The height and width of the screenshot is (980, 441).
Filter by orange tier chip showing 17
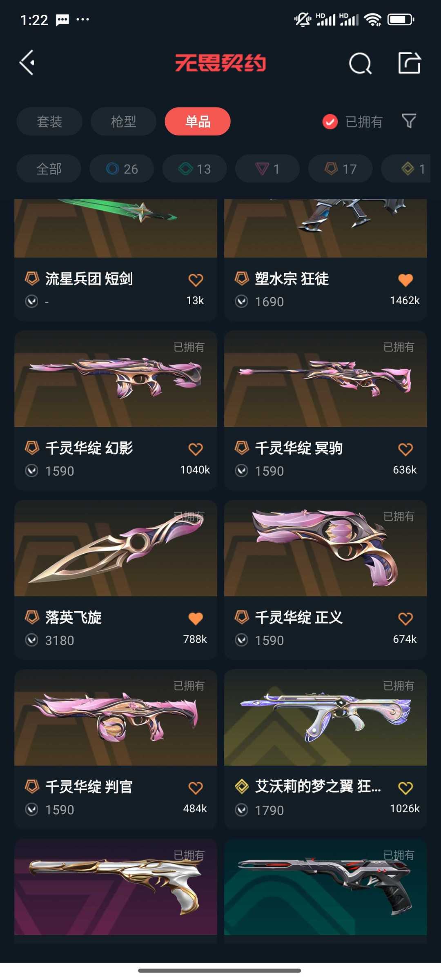coord(340,169)
